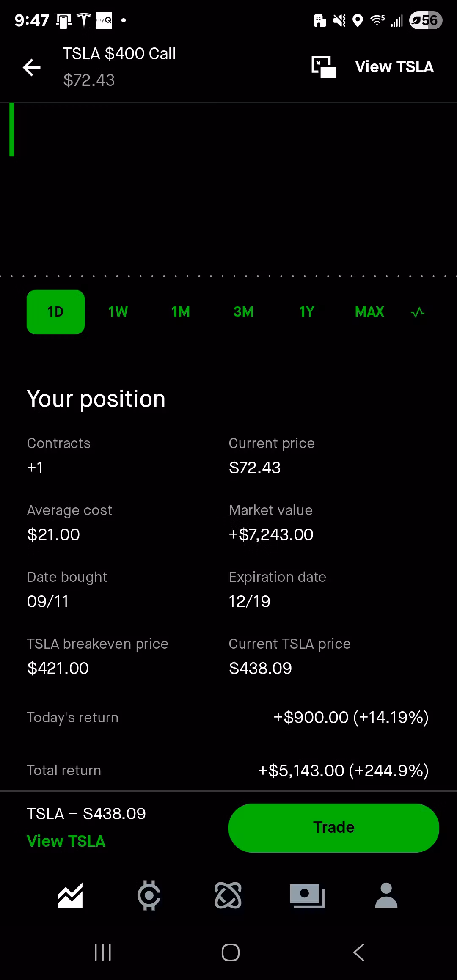
Task: Open the account profile icon
Action: 386,895
